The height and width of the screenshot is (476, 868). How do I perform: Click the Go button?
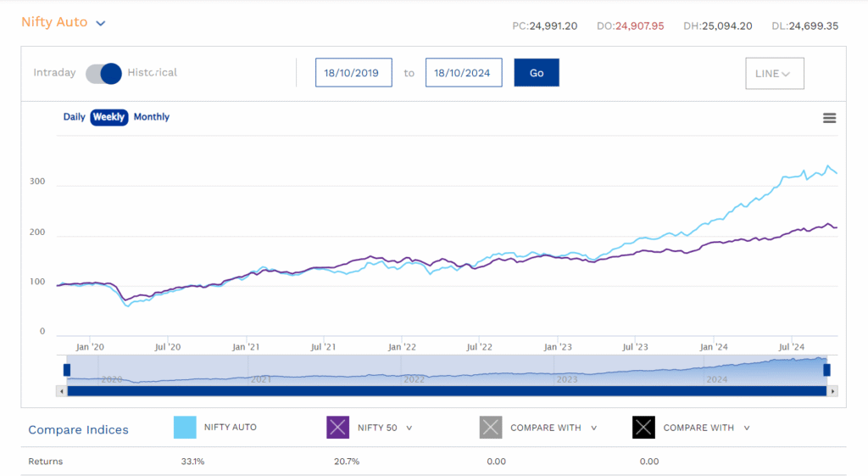coord(537,73)
